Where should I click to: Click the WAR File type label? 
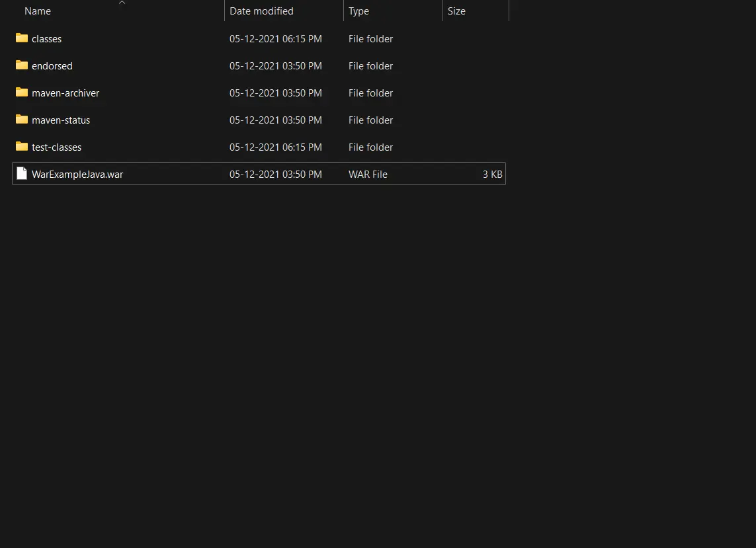click(x=368, y=174)
